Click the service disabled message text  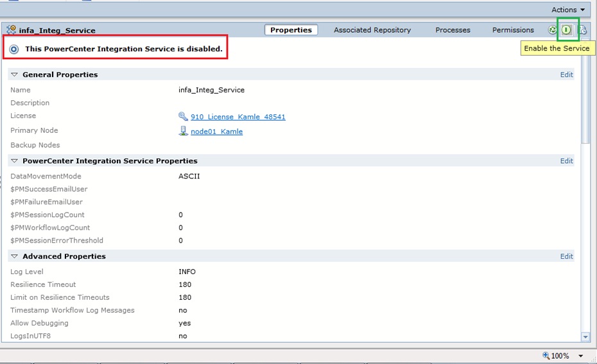point(124,49)
